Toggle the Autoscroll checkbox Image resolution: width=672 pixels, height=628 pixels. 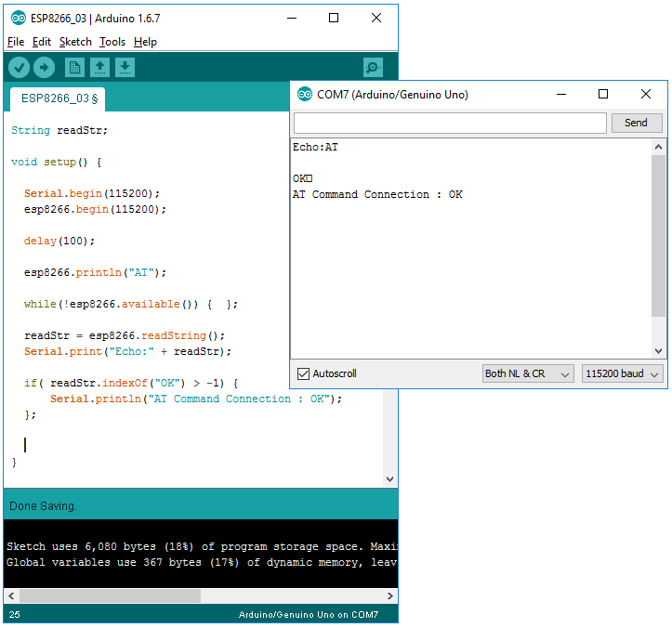click(x=303, y=373)
